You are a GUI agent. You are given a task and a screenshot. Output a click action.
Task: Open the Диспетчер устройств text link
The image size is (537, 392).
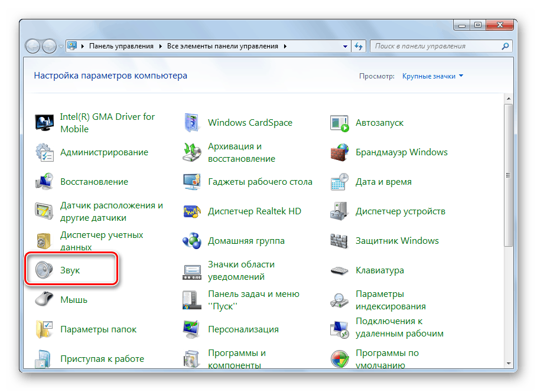point(401,211)
